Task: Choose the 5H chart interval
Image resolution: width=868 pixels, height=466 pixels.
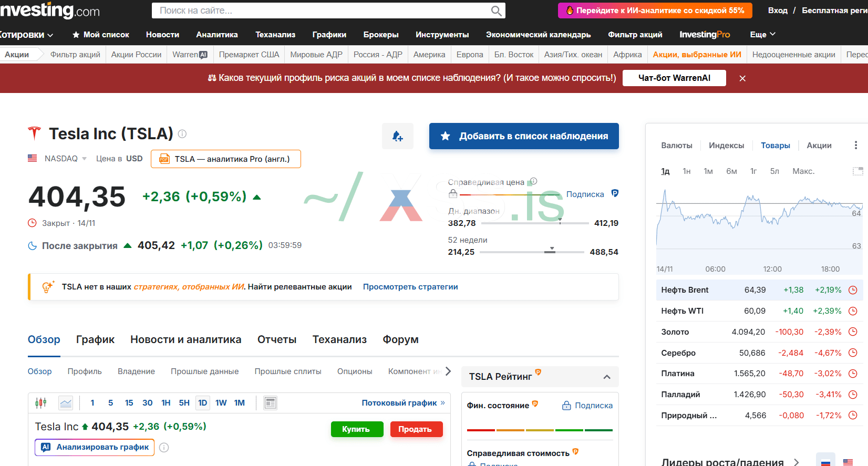Action: pos(184,403)
